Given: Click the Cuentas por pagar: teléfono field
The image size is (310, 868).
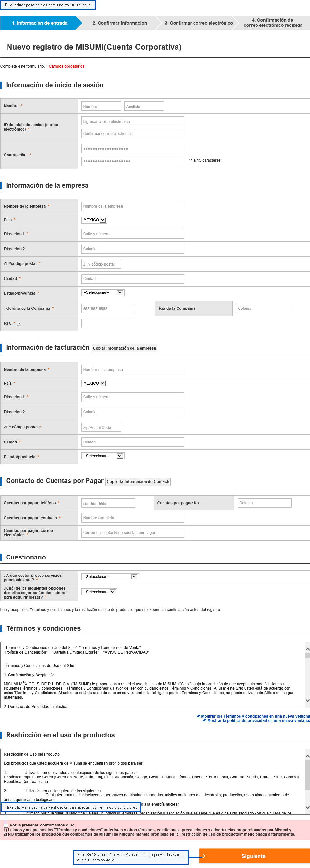Looking at the screenshot, I should pyautogui.click(x=108, y=503).
